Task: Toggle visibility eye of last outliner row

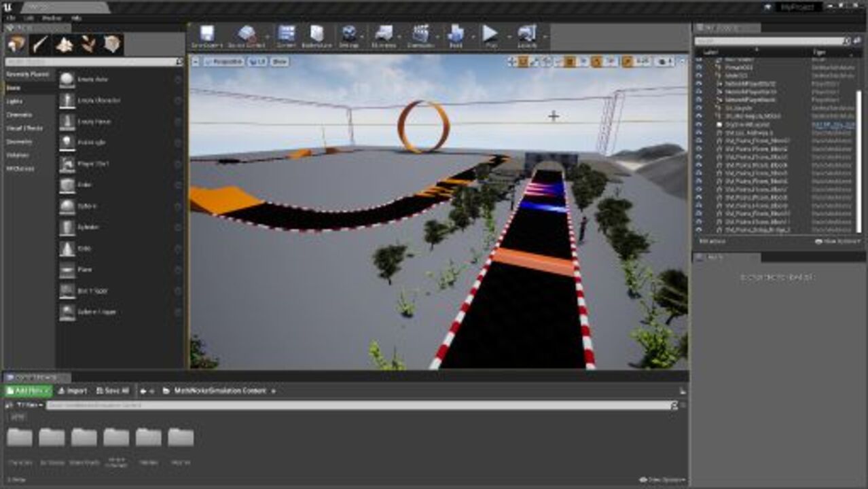Action: pos(700,230)
